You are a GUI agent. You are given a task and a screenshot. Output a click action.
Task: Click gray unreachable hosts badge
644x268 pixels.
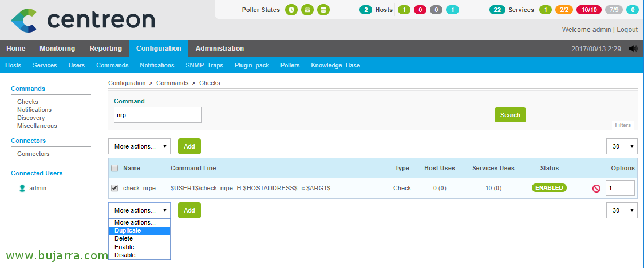click(x=436, y=10)
